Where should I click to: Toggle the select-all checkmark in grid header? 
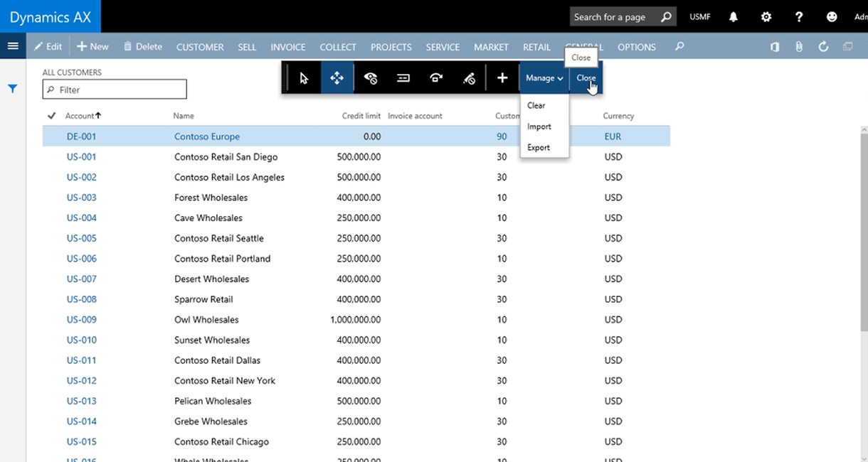click(51, 116)
